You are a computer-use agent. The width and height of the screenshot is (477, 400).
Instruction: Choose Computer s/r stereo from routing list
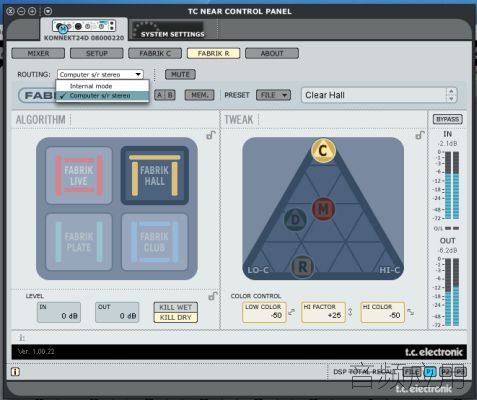[x=102, y=96]
